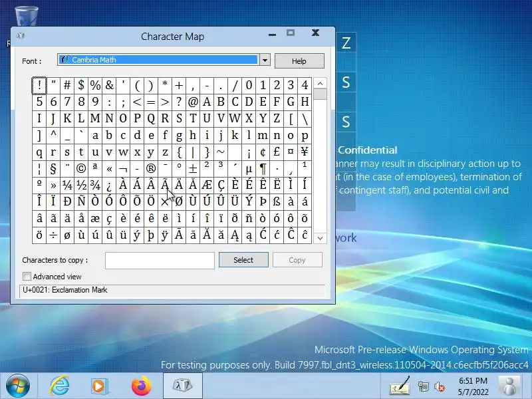This screenshot has width=532, height=399.
Task: Select the pound £ character
Action: pos(277,152)
